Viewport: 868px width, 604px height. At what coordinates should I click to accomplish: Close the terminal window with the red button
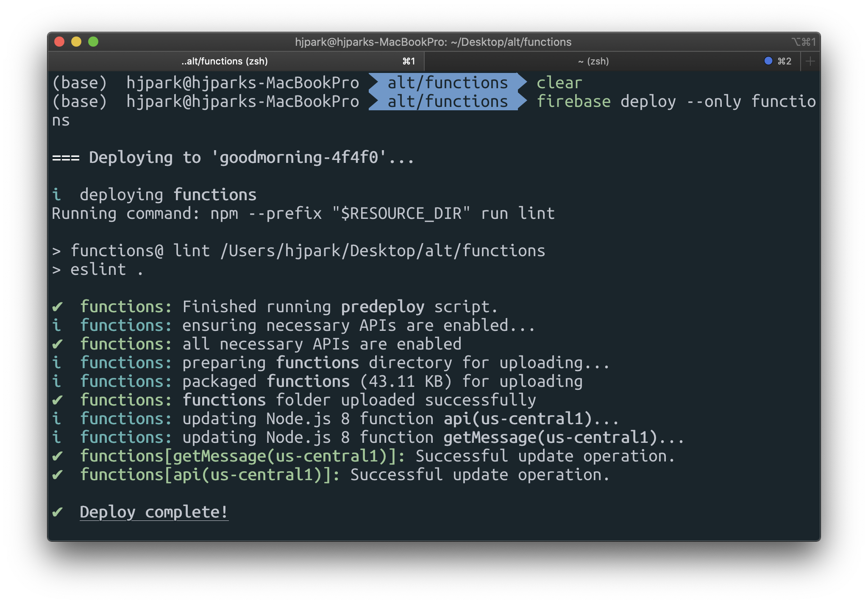coord(59,42)
